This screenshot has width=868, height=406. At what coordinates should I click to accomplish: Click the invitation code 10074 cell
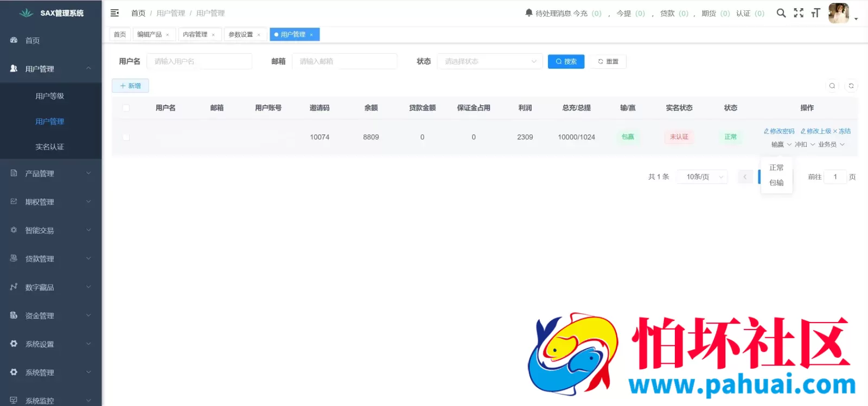320,137
